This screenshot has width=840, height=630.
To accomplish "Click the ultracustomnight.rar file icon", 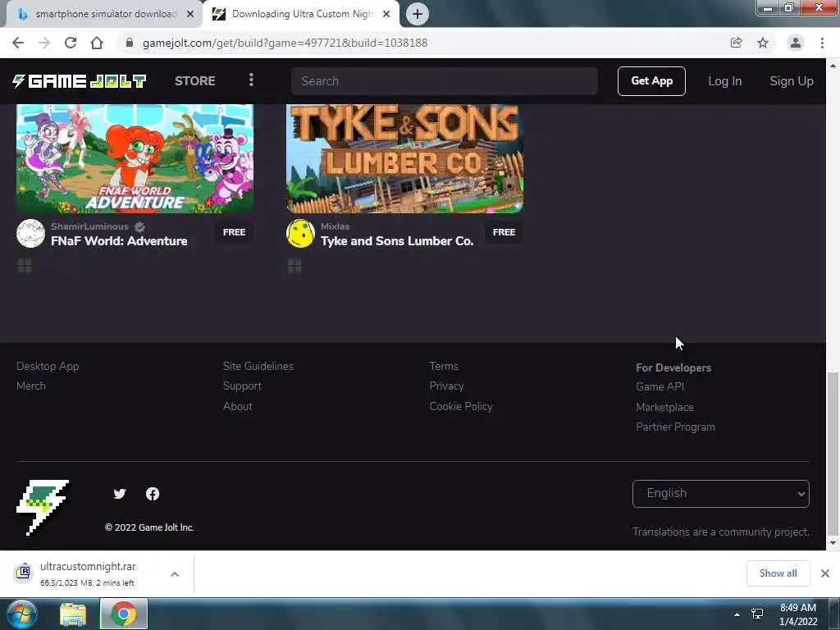I will click(x=23, y=573).
